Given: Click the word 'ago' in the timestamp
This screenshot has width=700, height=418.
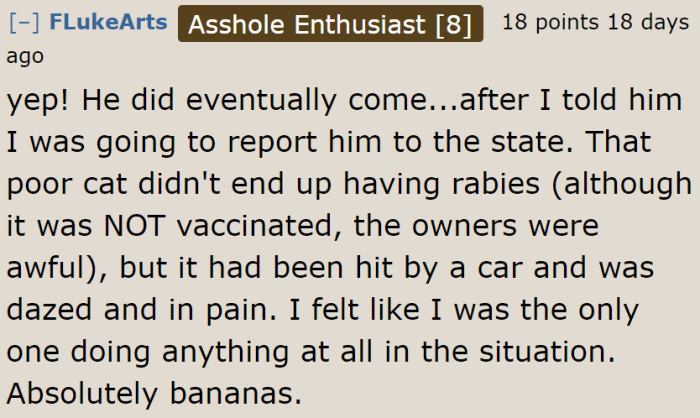Looking at the screenshot, I should 25,57.
